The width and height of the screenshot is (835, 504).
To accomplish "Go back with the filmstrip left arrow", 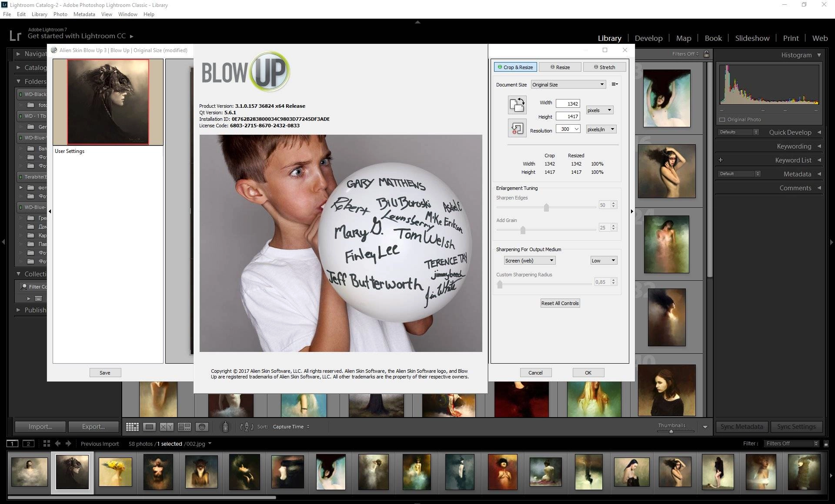I will 58,444.
